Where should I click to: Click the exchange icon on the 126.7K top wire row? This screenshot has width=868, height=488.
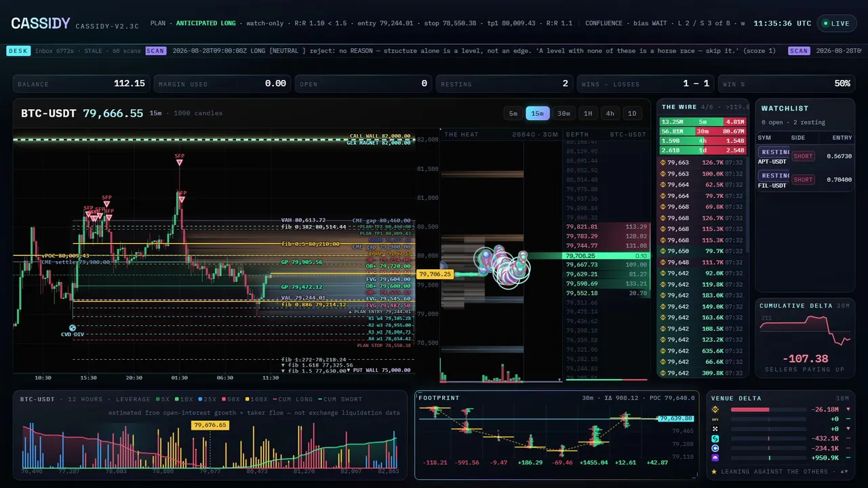[663, 163]
